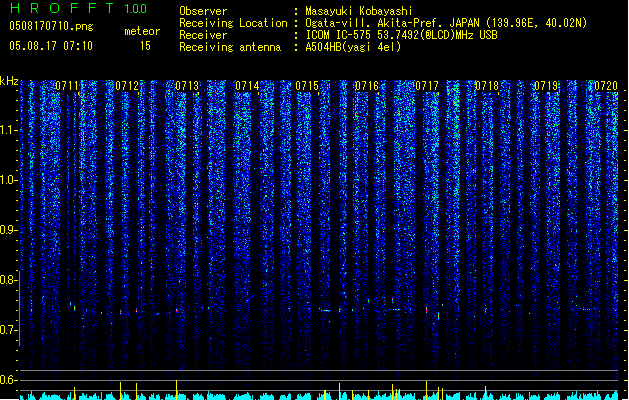The height and width of the screenshot is (400, 629).
Task: Click the Receiver field label
Action: (203, 35)
